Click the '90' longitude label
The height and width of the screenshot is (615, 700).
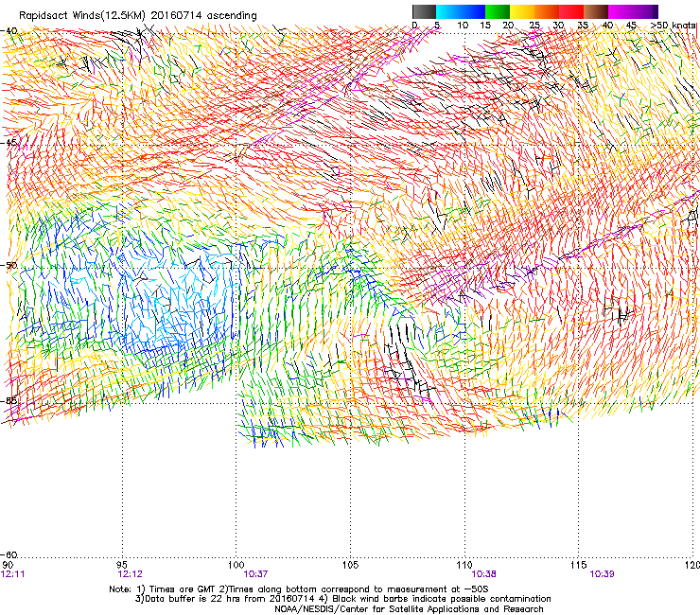pyautogui.click(x=8, y=565)
